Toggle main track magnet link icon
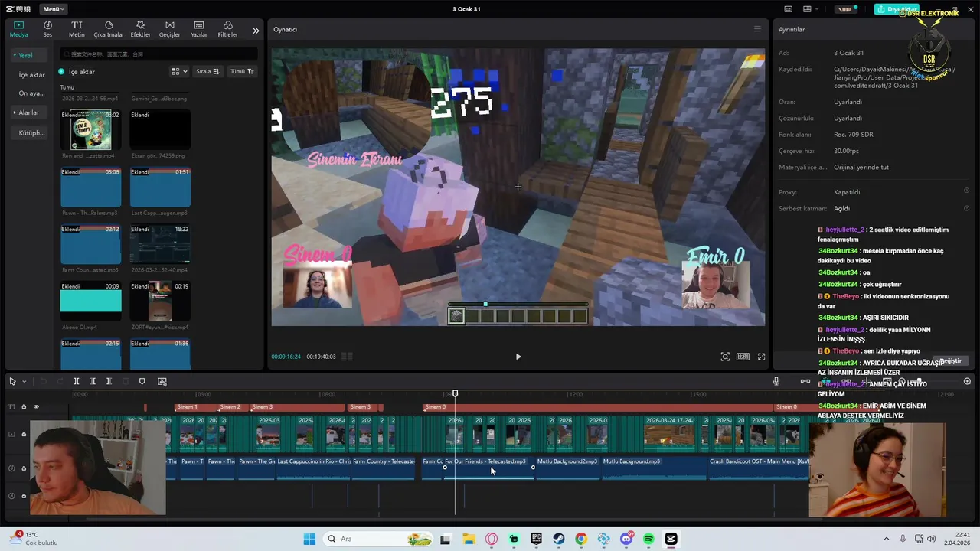The image size is (980, 551). (x=805, y=381)
